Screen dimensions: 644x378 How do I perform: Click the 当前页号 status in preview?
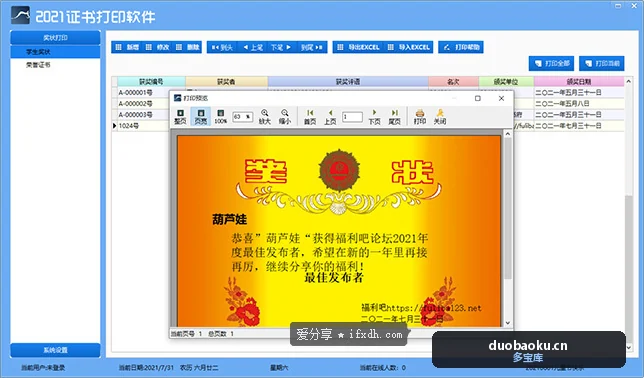(187, 334)
